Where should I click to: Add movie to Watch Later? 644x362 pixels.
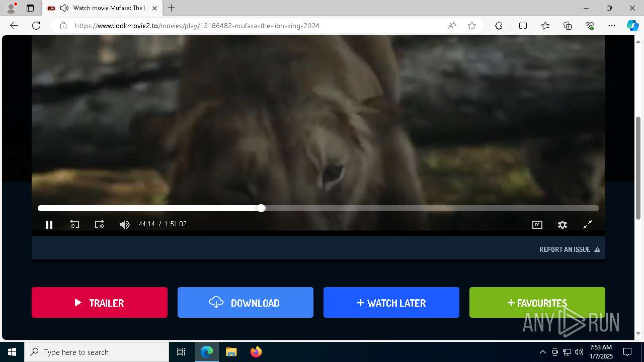[391, 303]
